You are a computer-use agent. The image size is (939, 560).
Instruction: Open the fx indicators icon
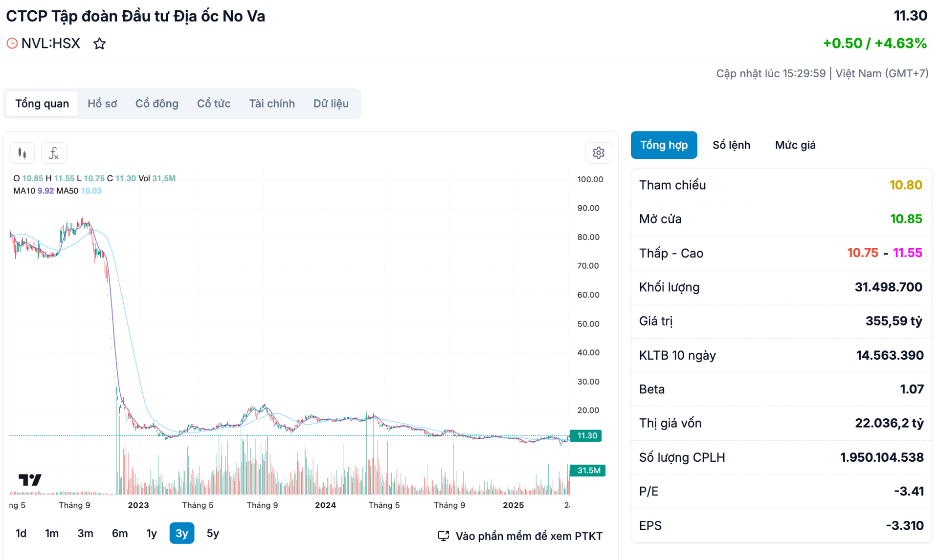(x=54, y=153)
